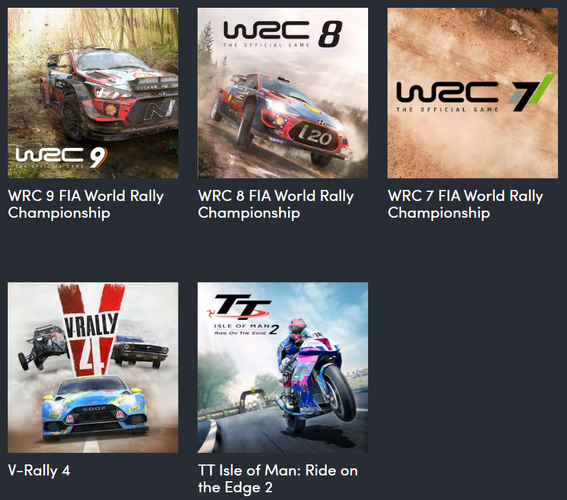Image resolution: width=567 pixels, height=500 pixels.
Task: Click the WRC 7 logo with green slash
Action: [475, 94]
